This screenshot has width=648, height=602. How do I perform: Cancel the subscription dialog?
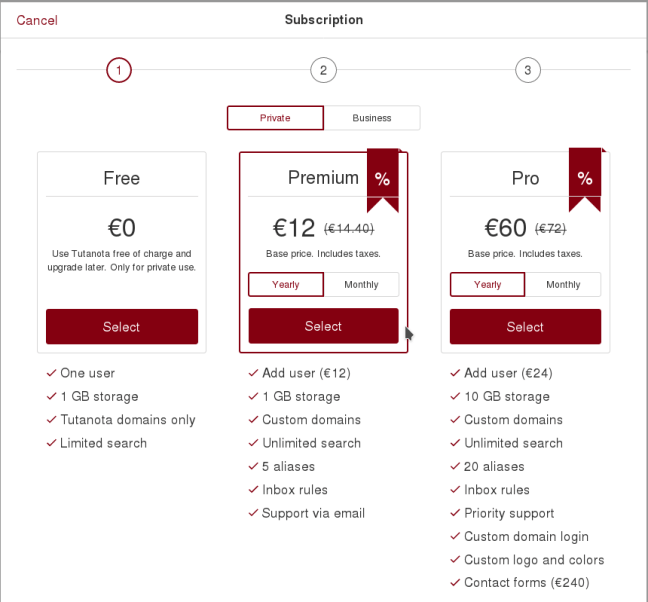point(37,20)
